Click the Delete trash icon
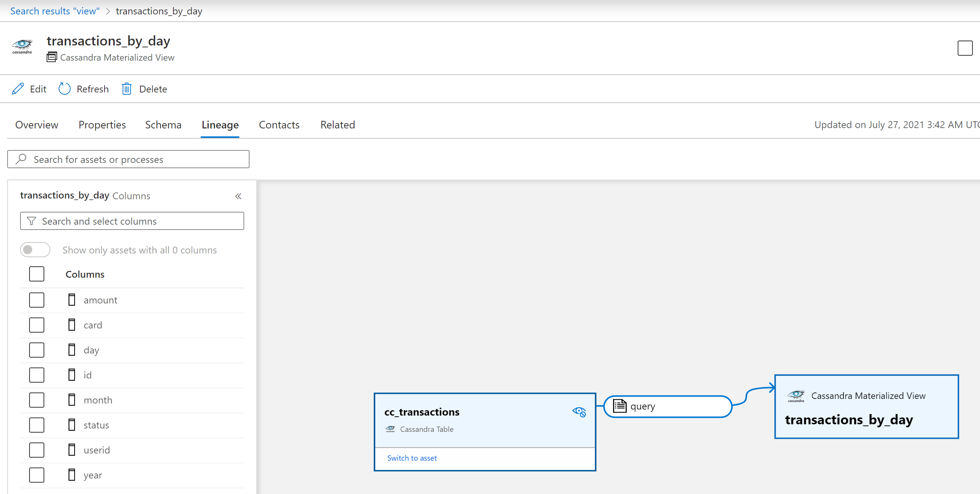Screen dimensions: 980x494 (126, 89)
